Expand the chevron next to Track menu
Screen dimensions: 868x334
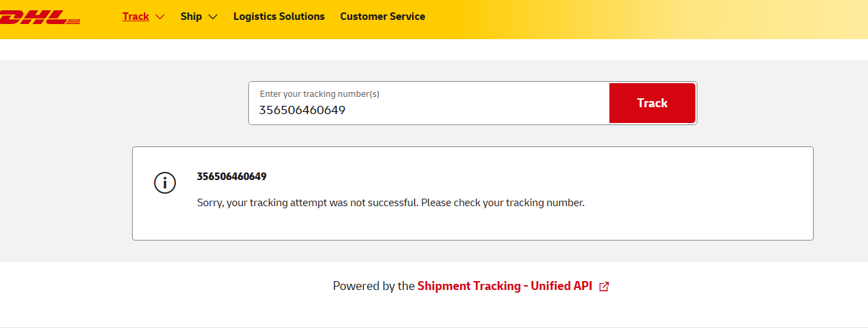pyautogui.click(x=160, y=17)
